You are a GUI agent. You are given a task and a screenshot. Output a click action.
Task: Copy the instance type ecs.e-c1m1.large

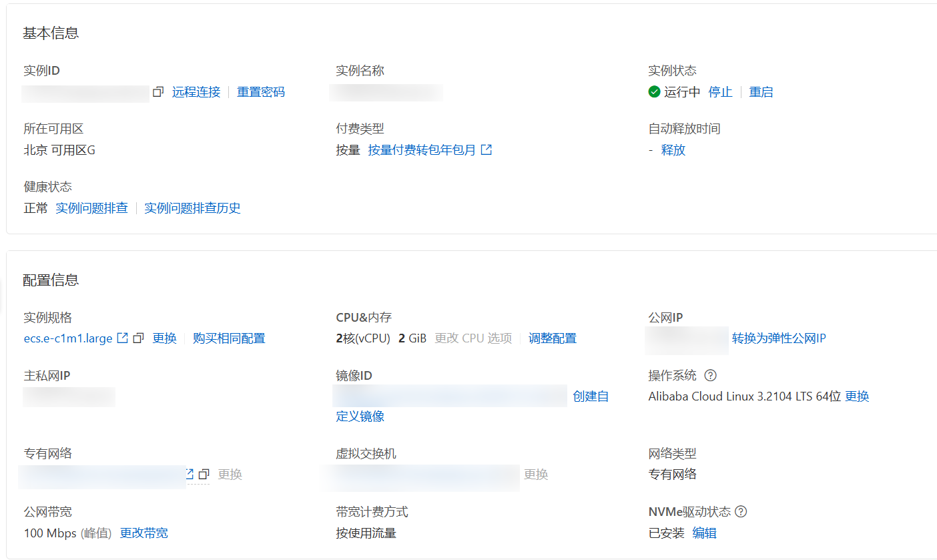[138, 338]
